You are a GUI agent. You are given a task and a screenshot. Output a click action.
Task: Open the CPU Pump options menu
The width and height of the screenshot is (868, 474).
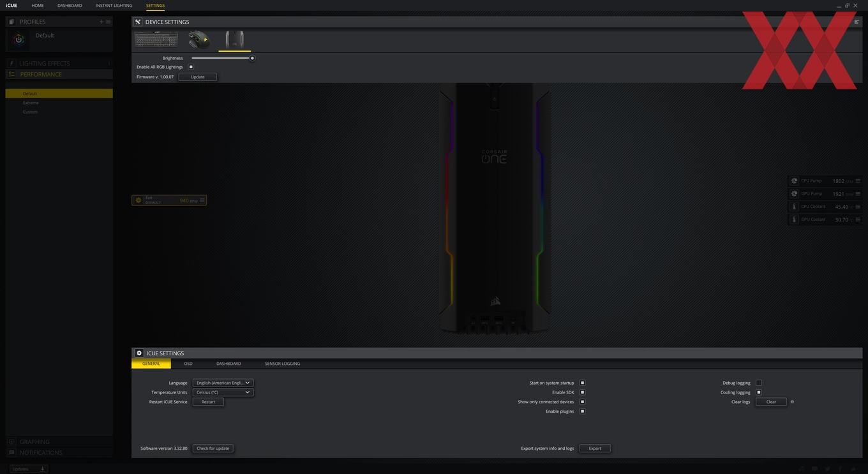coord(858,181)
